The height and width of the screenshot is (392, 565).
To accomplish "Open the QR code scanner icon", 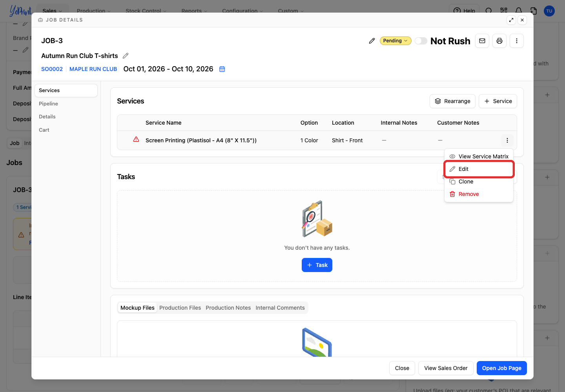I will [x=504, y=11].
